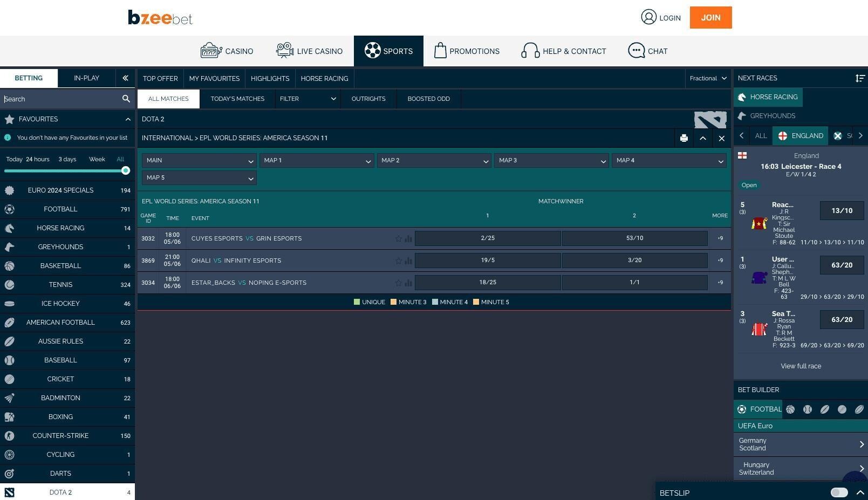Click the print icon in league header
The width and height of the screenshot is (868, 500).
(684, 138)
